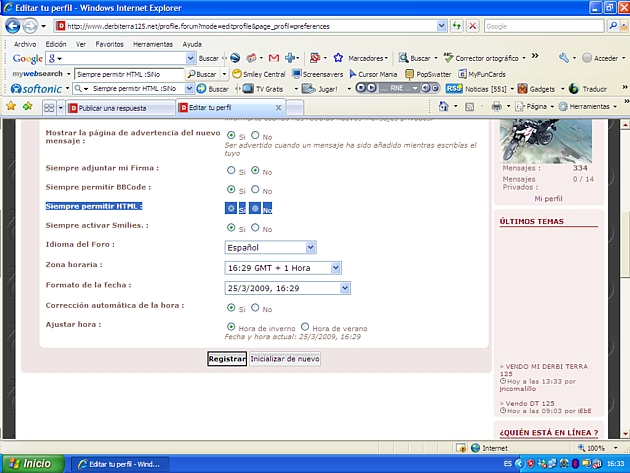Click Corrector ortográfico icon

448,58
